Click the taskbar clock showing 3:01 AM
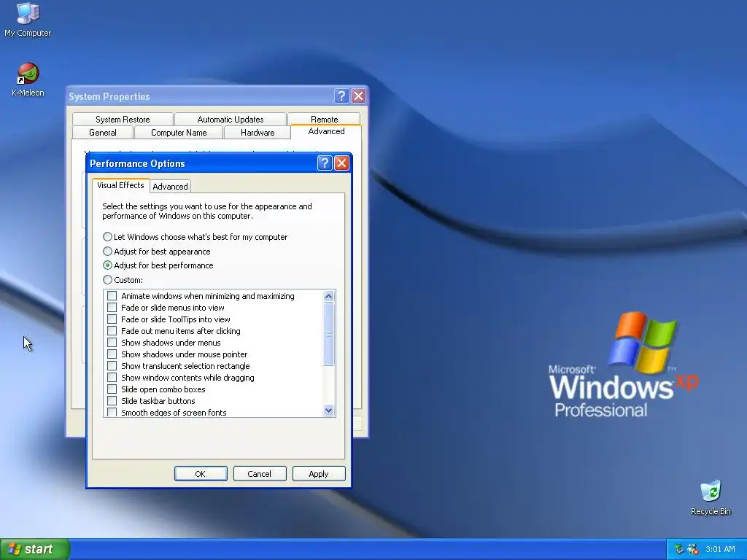The width and height of the screenshot is (747, 560). [x=720, y=549]
